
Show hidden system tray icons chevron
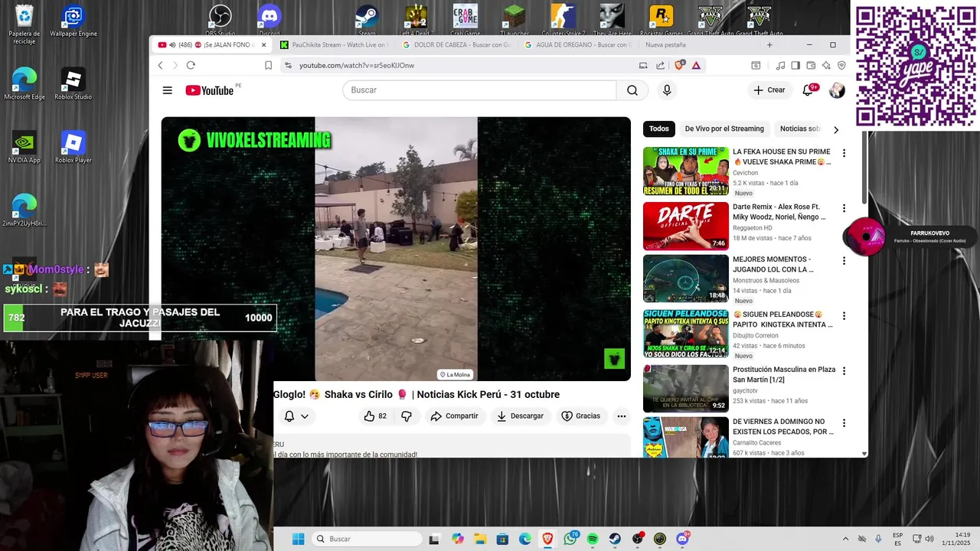[x=845, y=539]
